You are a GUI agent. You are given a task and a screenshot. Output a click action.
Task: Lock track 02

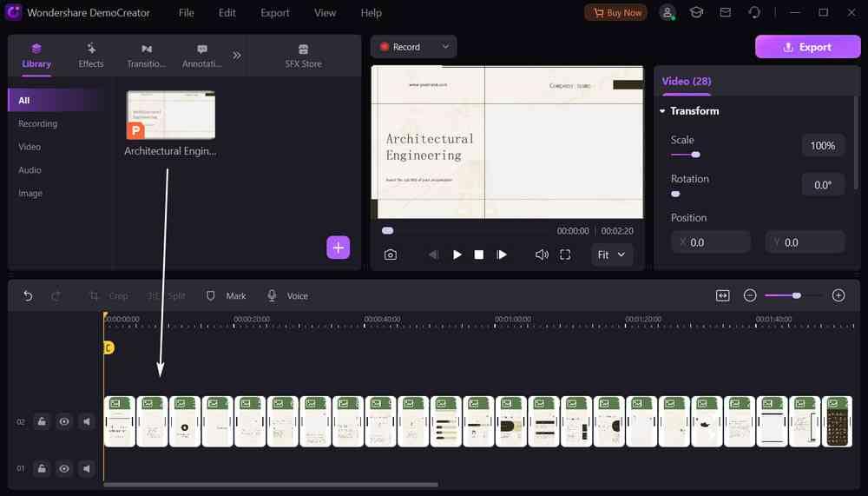click(42, 422)
